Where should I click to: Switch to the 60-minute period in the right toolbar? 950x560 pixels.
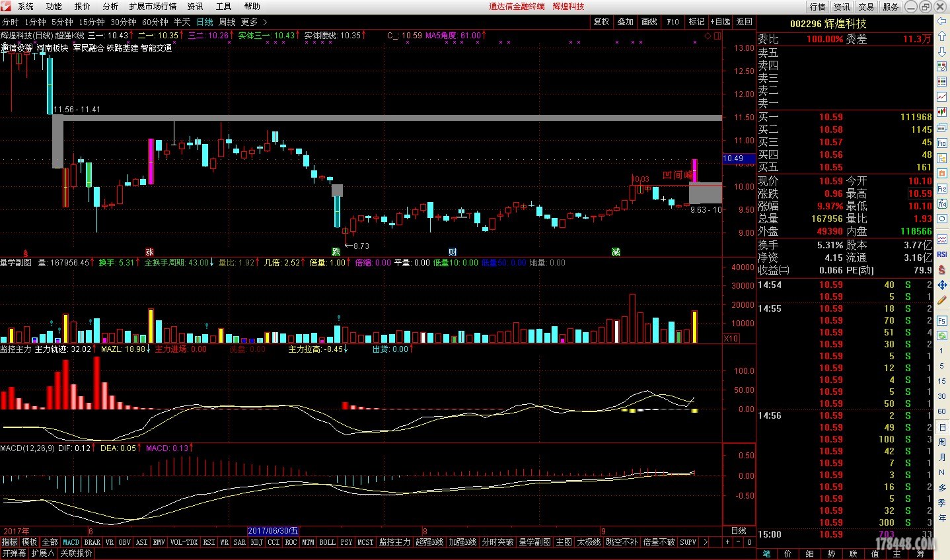click(942, 411)
